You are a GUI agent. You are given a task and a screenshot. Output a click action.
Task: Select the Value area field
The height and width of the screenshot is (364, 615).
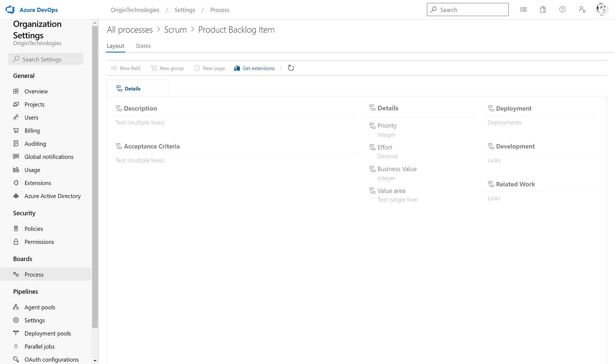point(391,191)
